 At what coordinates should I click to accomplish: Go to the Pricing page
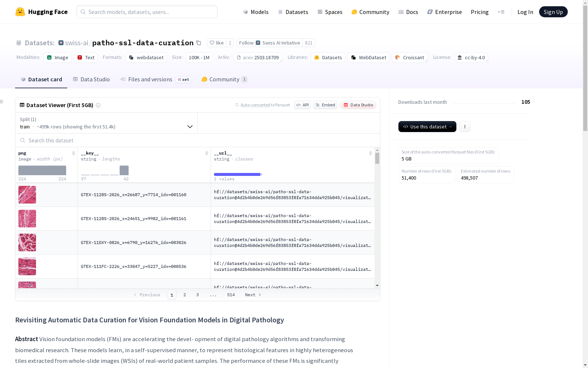tap(480, 12)
